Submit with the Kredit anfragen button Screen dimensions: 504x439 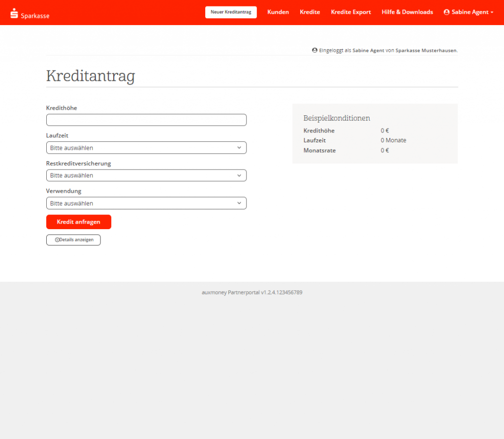pos(79,222)
